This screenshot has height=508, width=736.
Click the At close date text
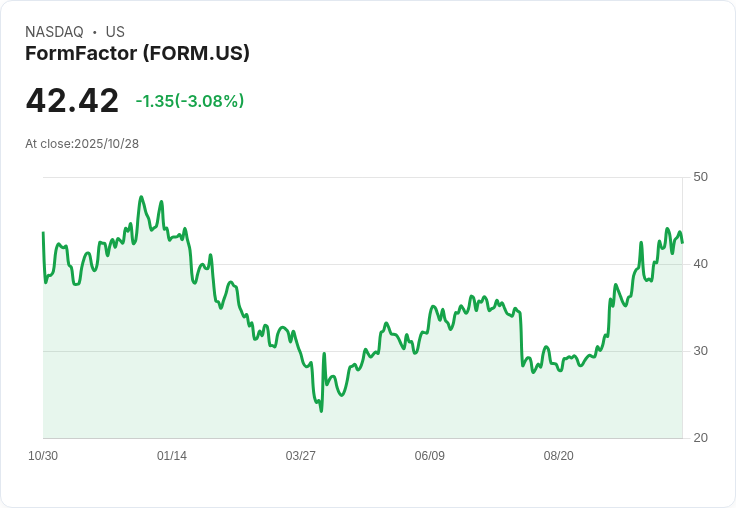82,143
